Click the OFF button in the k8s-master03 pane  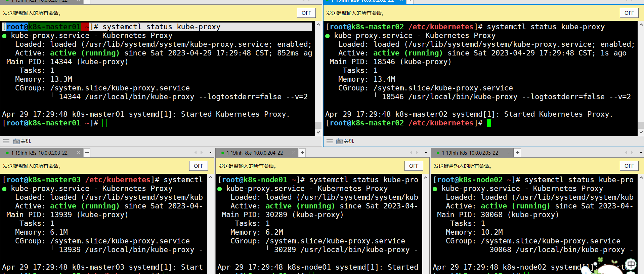click(199, 166)
